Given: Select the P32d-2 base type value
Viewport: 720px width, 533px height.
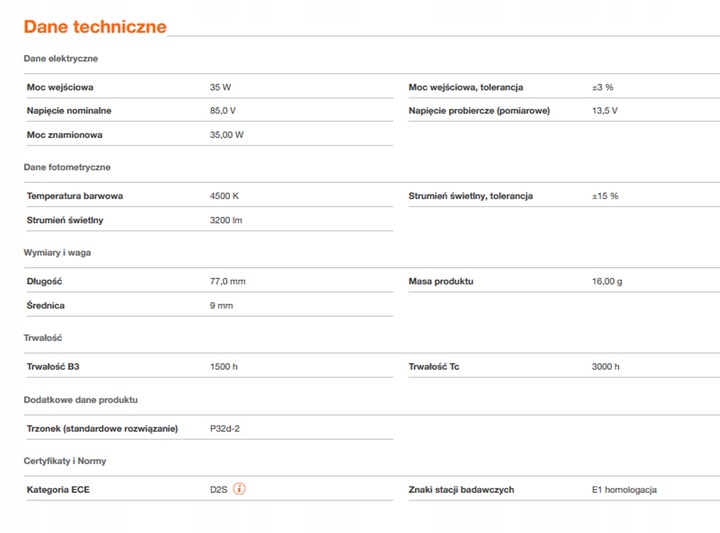Looking at the screenshot, I should pyautogui.click(x=225, y=429).
